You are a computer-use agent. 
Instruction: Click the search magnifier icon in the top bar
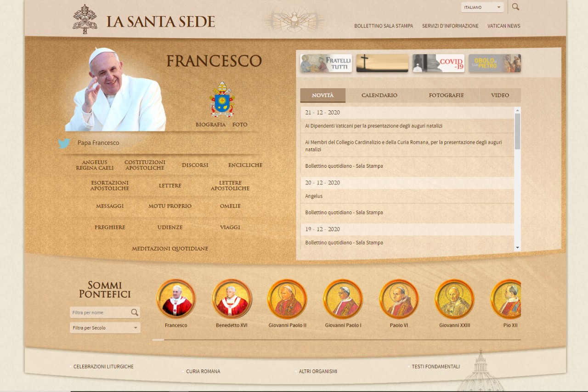[515, 7]
